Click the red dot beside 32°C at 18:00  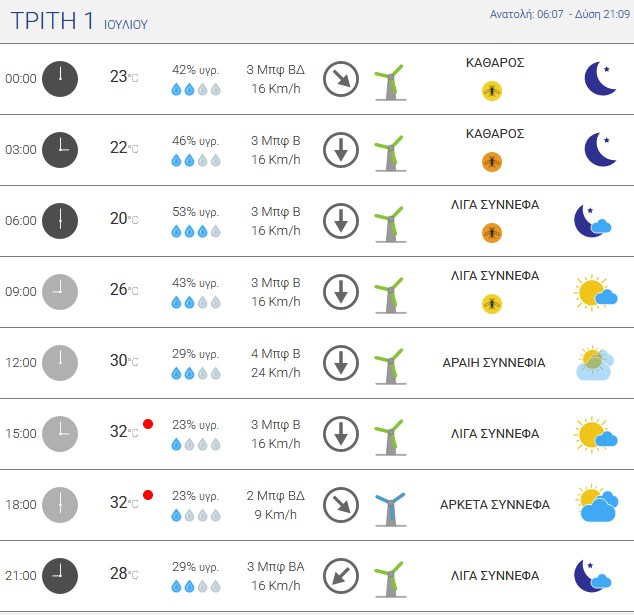(x=148, y=495)
